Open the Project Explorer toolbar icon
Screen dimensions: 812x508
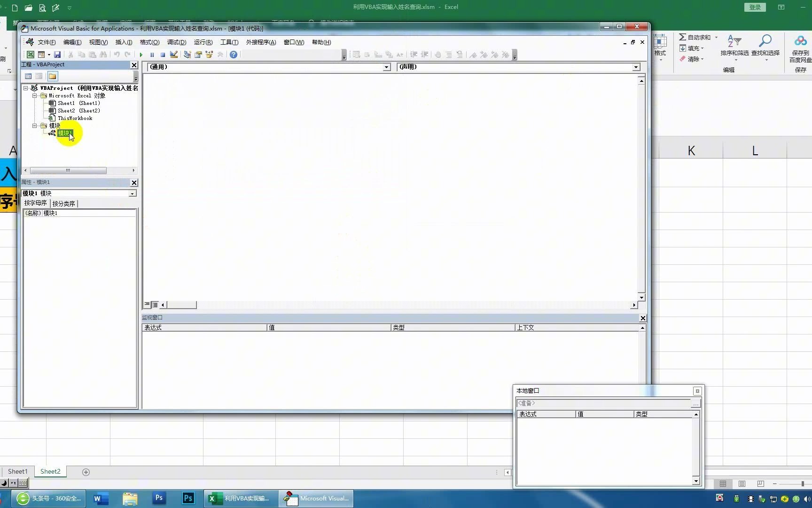click(187, 55)
